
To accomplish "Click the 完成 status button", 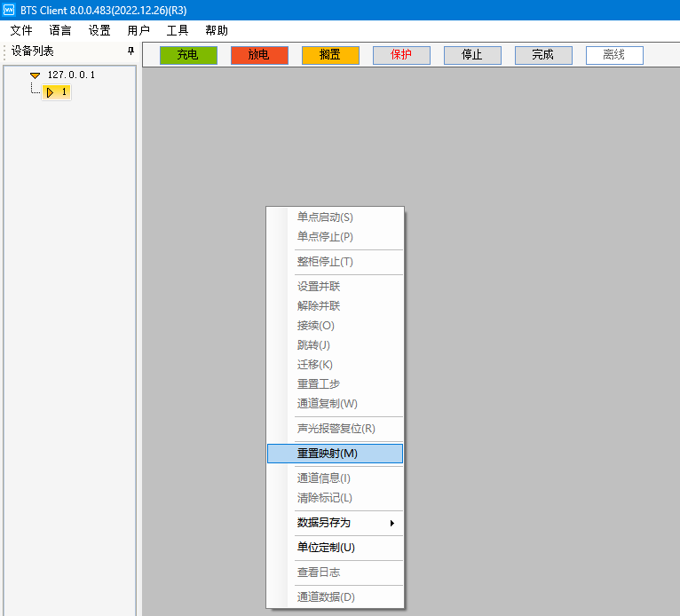I will pyautogui.click(x=543, y=55).
